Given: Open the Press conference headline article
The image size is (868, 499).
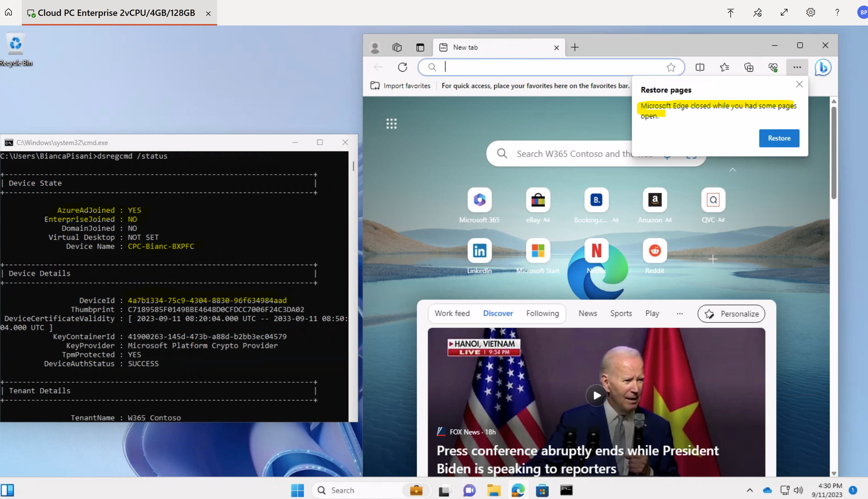Looking at the screenshot, I should coord(577,459).
